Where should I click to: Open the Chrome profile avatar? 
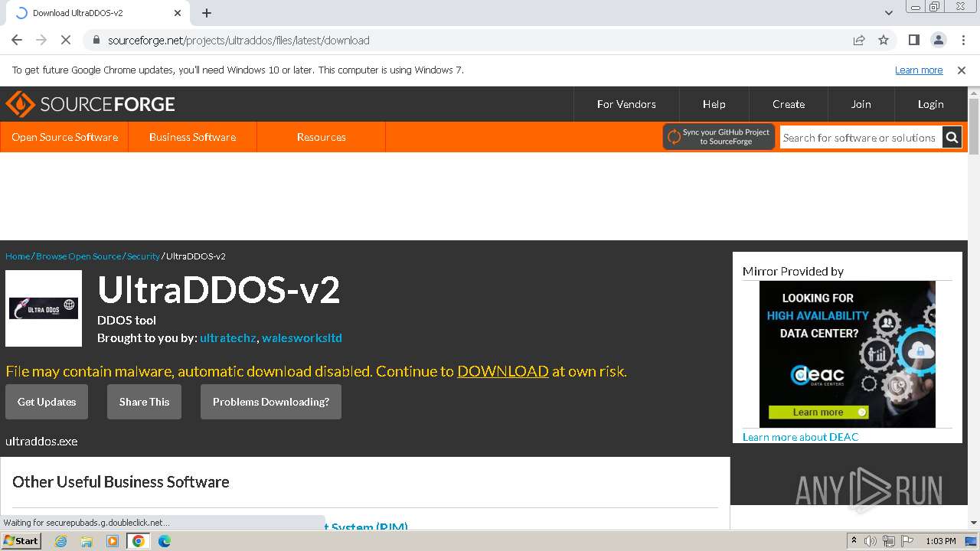coord(938,40)
